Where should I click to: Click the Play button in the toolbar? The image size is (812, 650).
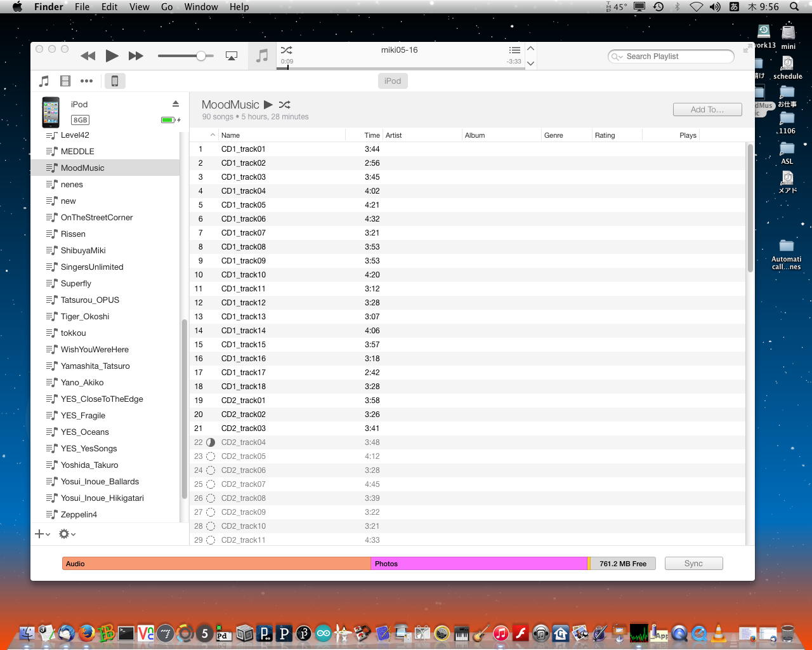coord(112,56)
